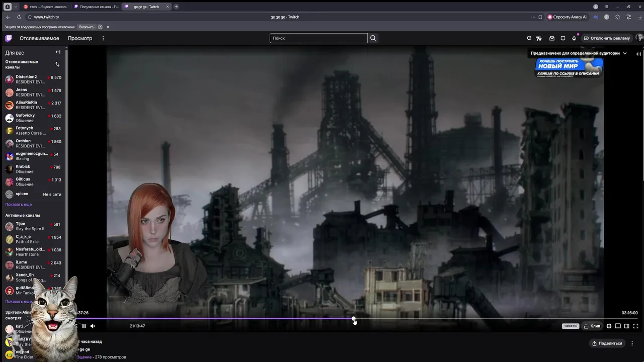Image resolution: width=644 pixels, height=362 pixels.
Task: Create a clip with Клип button
Action: tap(592, 326)
